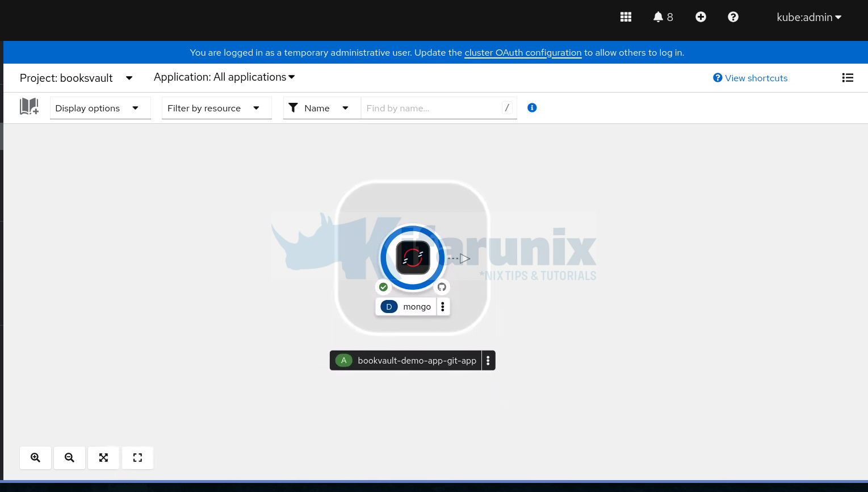This screenshot has height=492, width=868.
Task: Open the Display options dropdown
Action: [x=100, y=108]
